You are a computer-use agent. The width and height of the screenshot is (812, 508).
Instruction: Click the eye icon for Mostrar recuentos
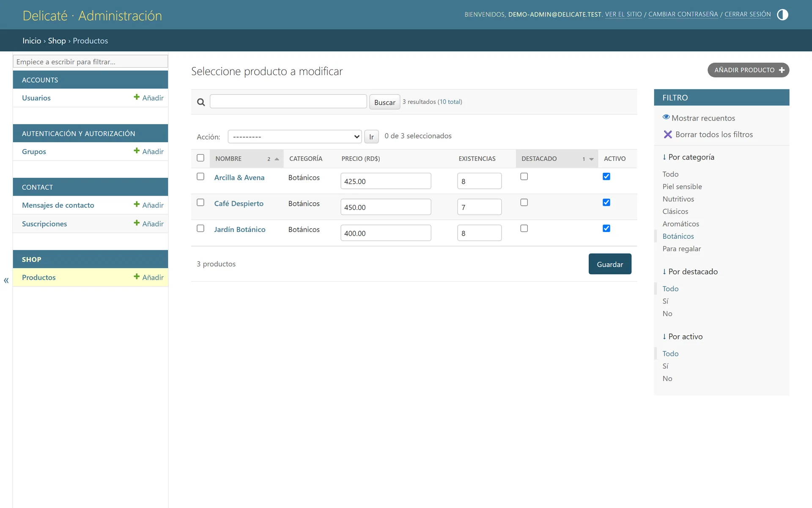(666, 117)
